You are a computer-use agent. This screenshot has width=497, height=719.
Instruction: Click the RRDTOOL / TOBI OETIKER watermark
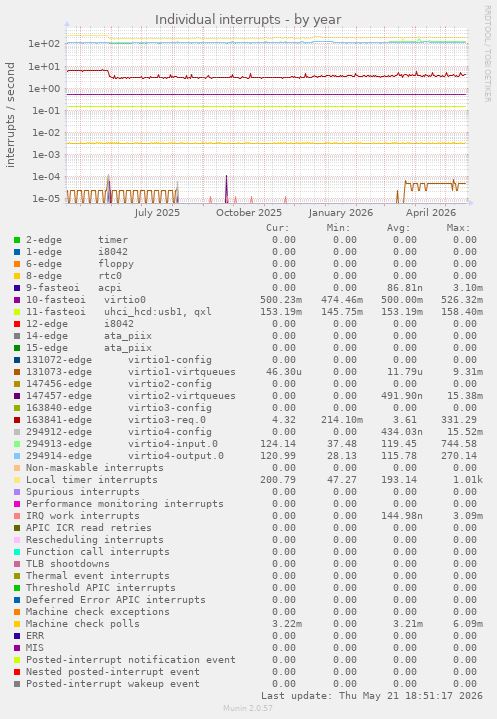[x=487, y=54]
